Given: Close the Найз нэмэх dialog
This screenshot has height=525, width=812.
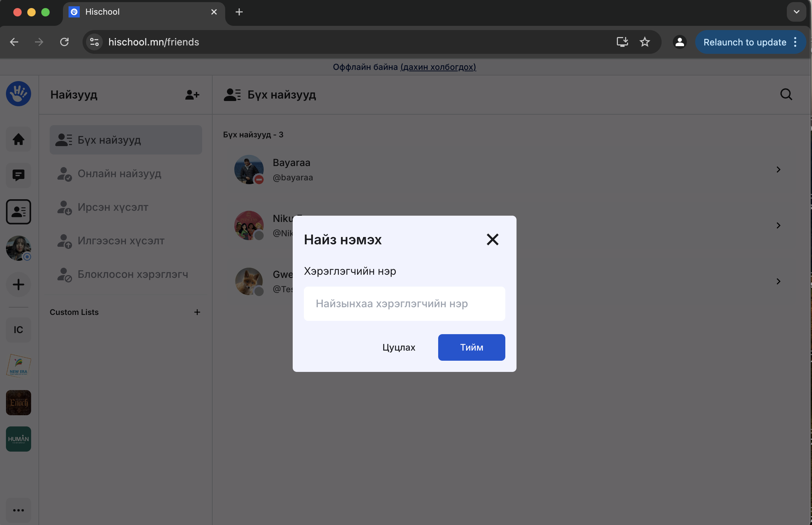Looking at the screenshot, I should click(x=492, y=239).
